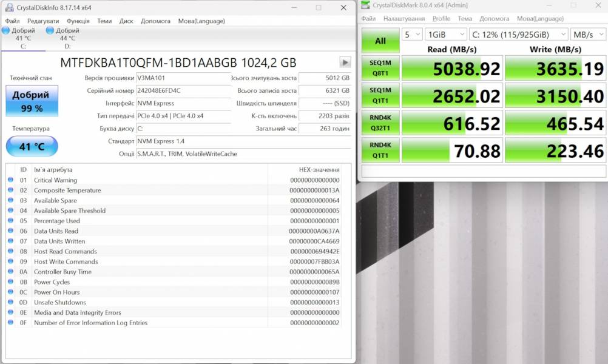Open Допомога menu in CrystalDiskInfo
This screenshot has height=364, width=608.
(155, 21)
